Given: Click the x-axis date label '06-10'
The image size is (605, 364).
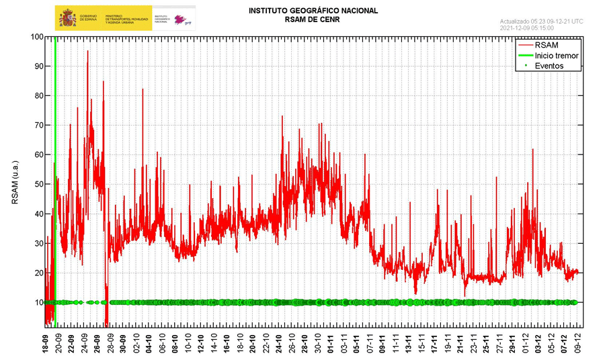Looking at the screenshot, I should pyautogui.click(x=162, y=344).
